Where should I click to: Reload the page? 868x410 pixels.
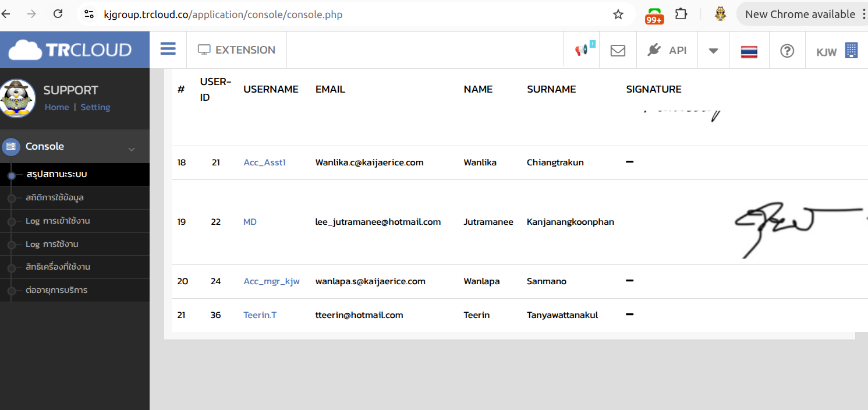[x=58, y=14]
